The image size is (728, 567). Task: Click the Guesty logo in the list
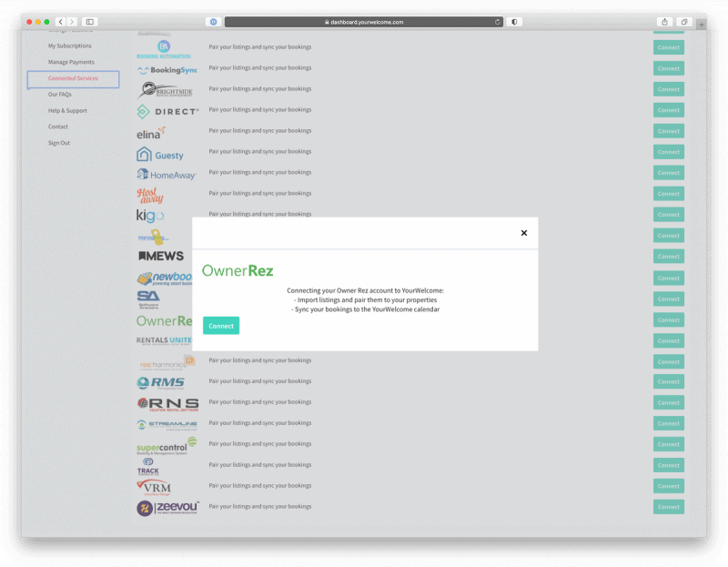(x=160, y=155)
